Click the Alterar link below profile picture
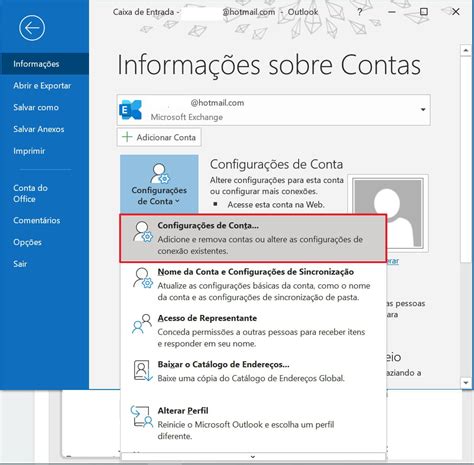This screenshot has width=474, height=465. pos(392,261)
